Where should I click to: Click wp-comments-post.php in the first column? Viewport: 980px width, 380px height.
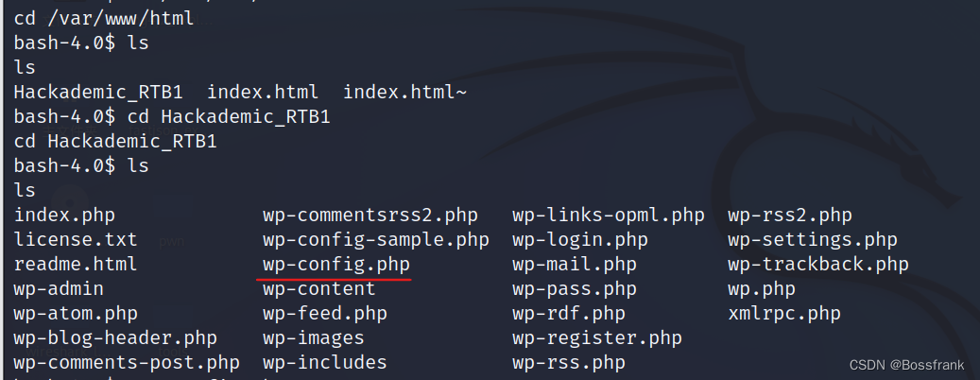pos(127,362)
